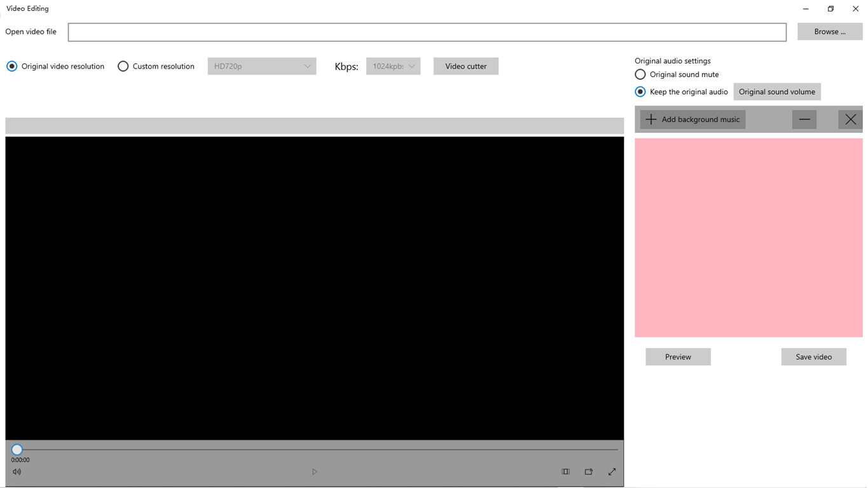Browse for a video file
Viewport: 868px width, 488px height.
pos(829,31)
